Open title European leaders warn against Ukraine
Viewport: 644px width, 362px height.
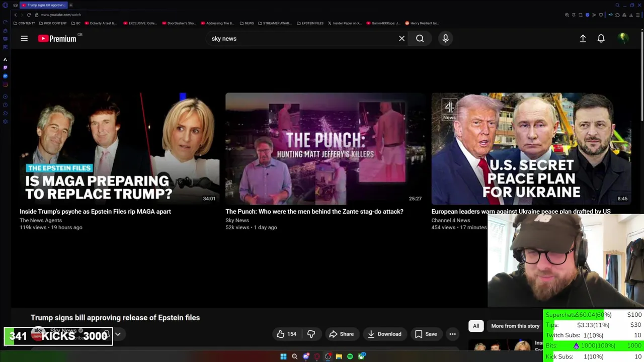(521, 212)
